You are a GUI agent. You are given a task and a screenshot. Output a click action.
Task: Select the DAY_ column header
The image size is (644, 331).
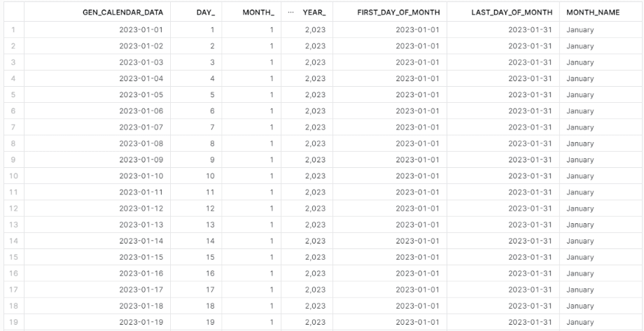(x=205, y=13)
